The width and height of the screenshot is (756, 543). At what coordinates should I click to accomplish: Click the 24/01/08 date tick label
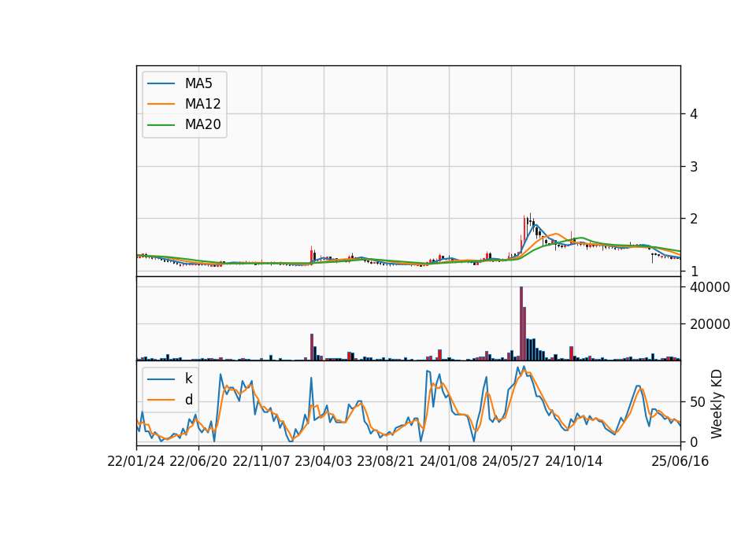(449, 461)
